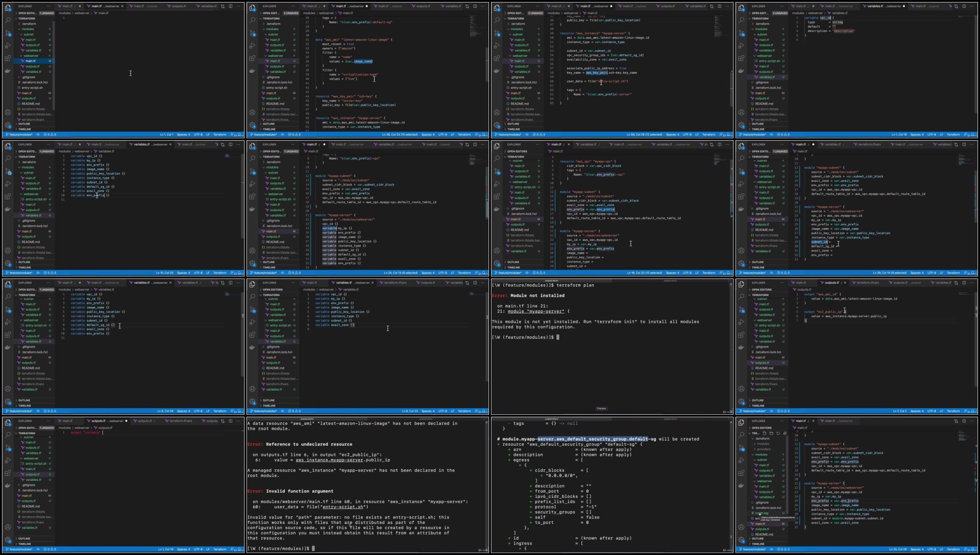The width and height of the screenshot is (980, 555).
Task: Click webserver breadcrumb in Ln 1, Col 1 frame
Action: (x=82, y=13)
